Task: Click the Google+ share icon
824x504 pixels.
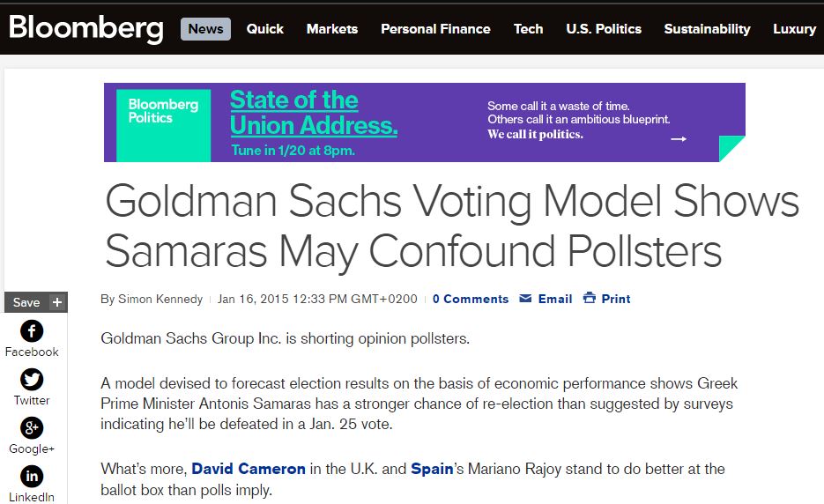Action: [32, 428]
